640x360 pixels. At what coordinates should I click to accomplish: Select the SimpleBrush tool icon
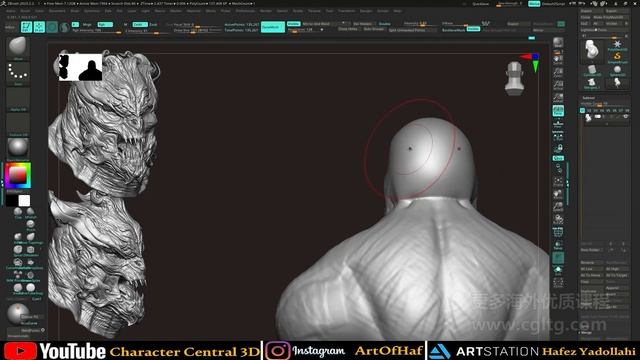click(617, 57)
